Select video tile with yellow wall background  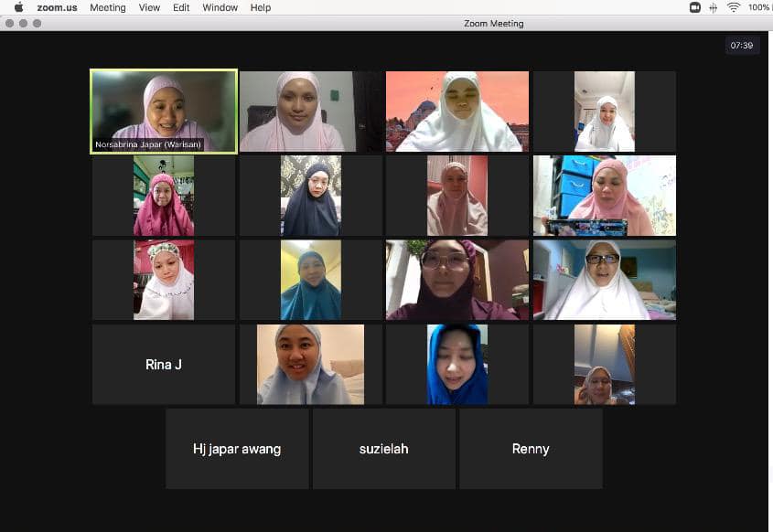point(311,280)
